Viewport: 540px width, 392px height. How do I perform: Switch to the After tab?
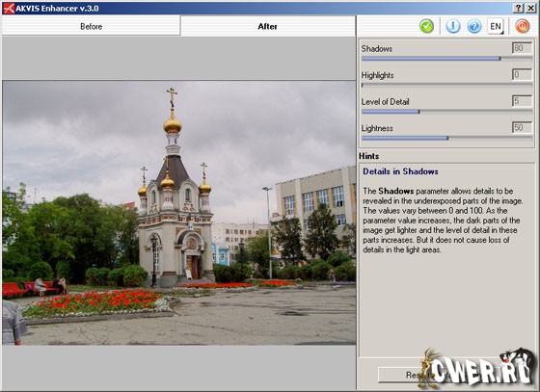(x=268, y=26)
